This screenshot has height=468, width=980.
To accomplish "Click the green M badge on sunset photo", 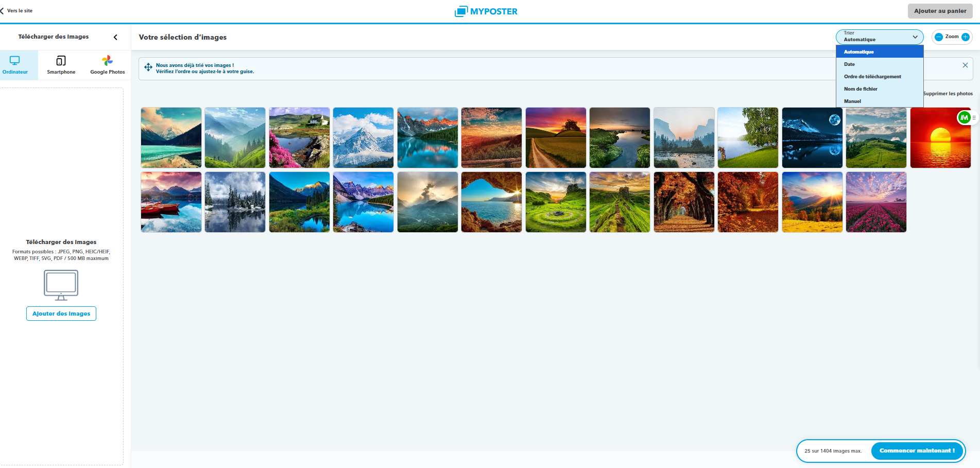I will [964, 118].
